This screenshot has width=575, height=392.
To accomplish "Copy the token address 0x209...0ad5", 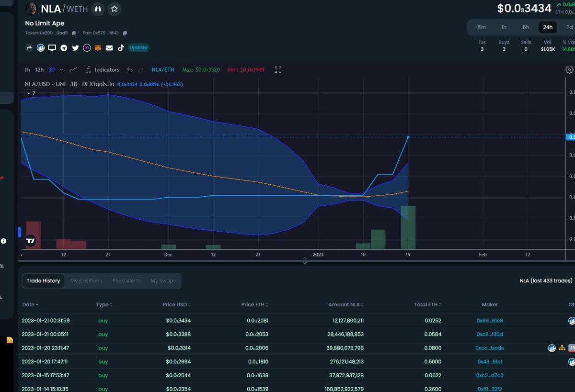I will (74, 33).
